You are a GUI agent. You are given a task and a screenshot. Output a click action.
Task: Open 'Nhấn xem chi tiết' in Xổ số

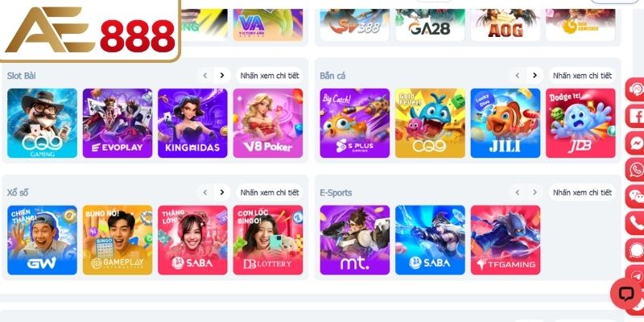pyautogui.click(x=270, y=192)
